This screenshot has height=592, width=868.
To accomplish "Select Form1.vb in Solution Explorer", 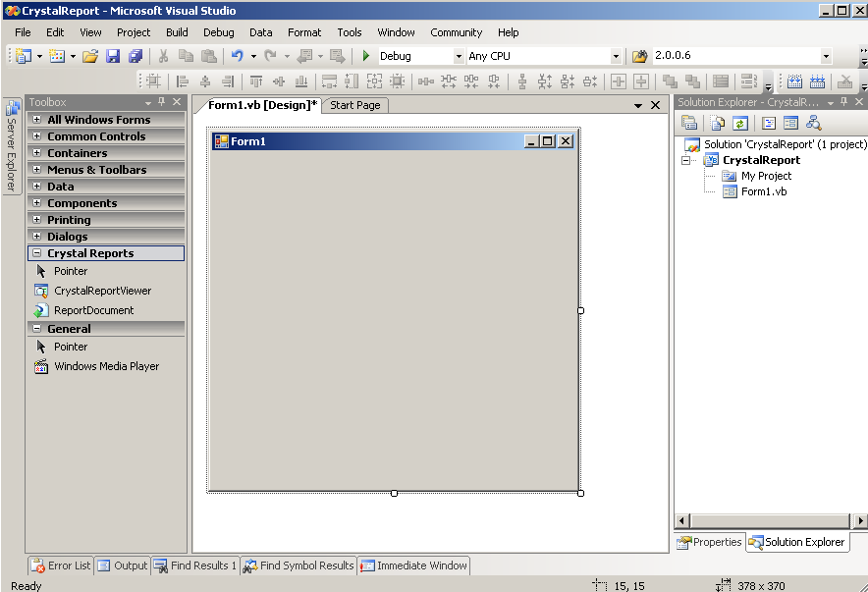I will pyautogui.click(x=763, y=191).
